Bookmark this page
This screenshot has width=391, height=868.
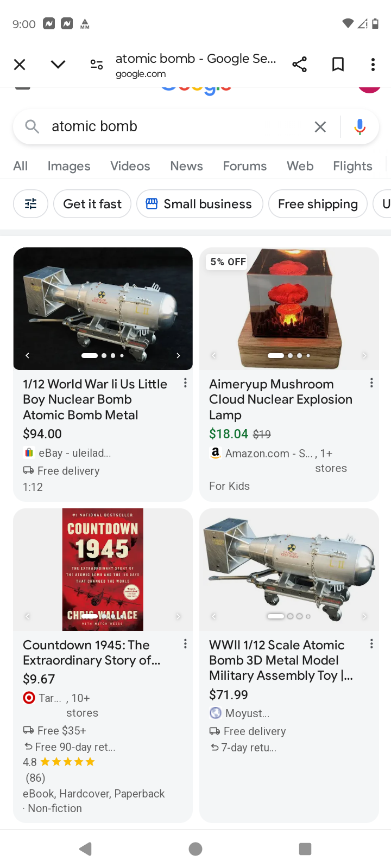point(338,65)
